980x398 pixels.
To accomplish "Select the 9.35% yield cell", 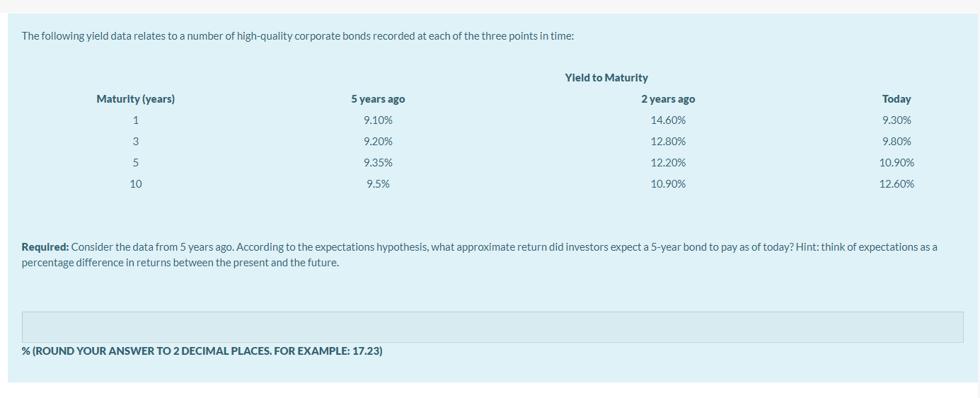I will [378, 163].
